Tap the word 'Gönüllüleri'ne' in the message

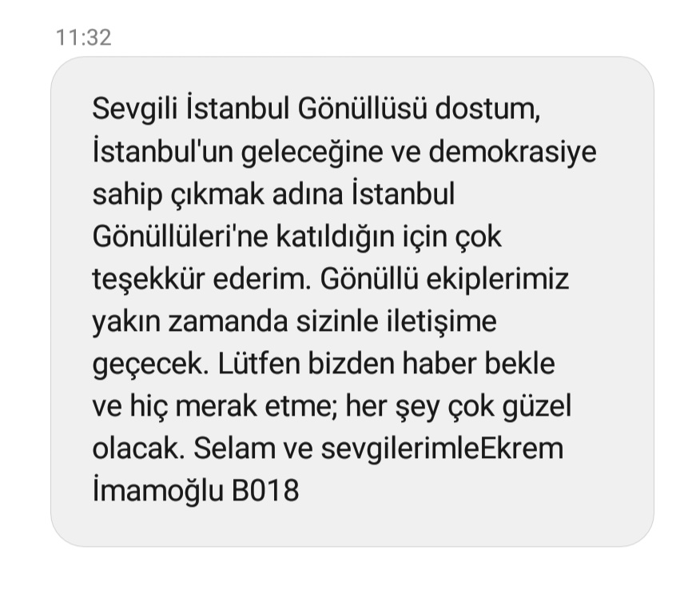[181, 236]
